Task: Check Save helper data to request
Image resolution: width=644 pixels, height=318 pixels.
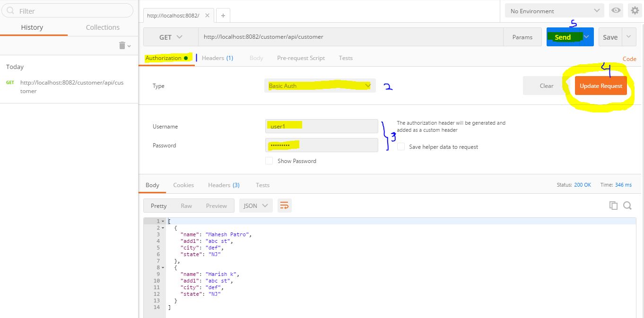Action: (401, 147)
